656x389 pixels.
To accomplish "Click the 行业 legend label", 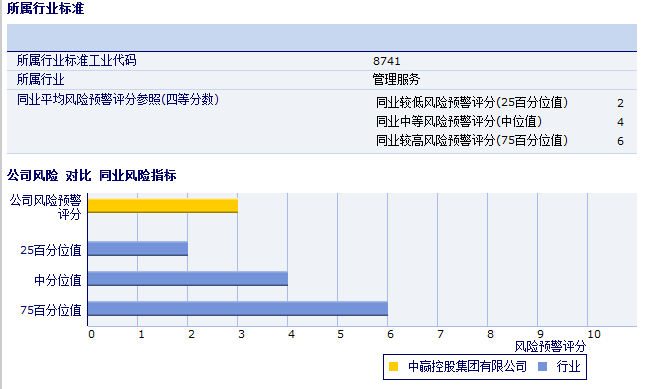I will coord(569,366).
